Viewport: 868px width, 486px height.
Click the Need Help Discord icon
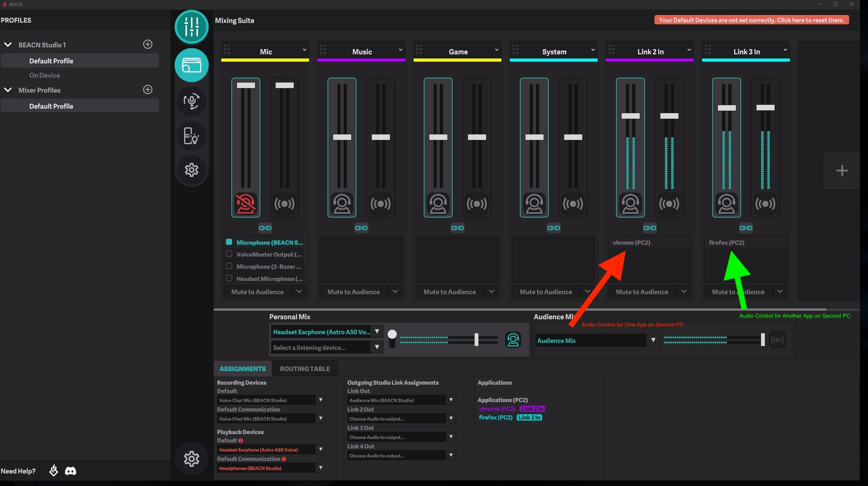point(70,471)
